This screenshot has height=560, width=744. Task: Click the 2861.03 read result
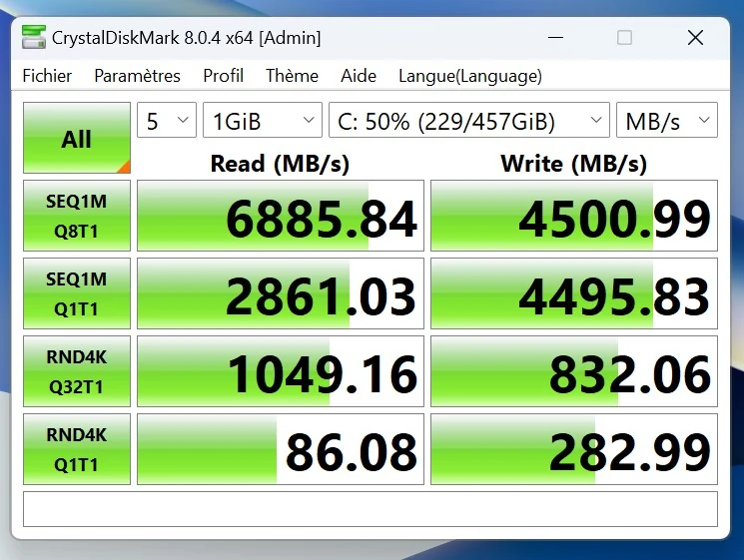(x=281, y=293)
